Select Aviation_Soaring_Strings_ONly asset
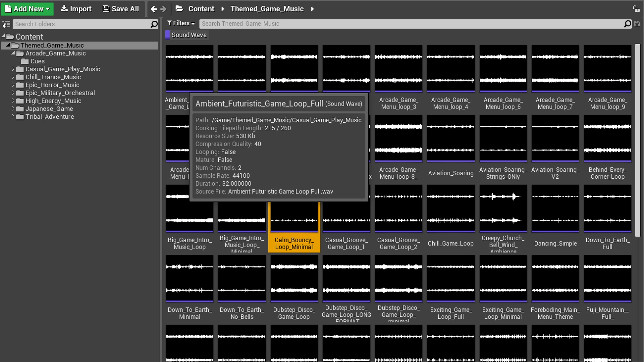 (x=503, y=147)
